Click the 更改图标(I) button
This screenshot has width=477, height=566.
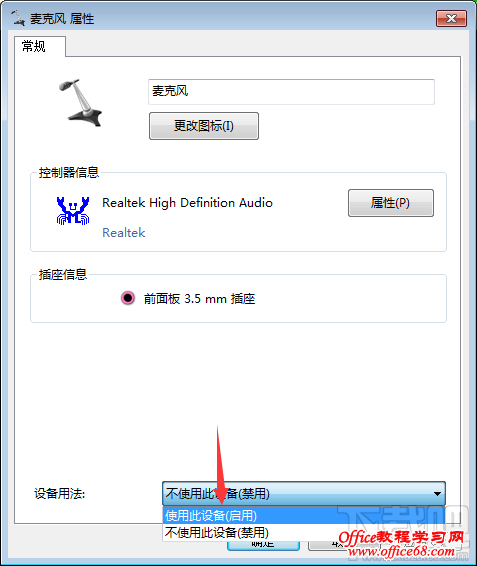coord(204,126)
